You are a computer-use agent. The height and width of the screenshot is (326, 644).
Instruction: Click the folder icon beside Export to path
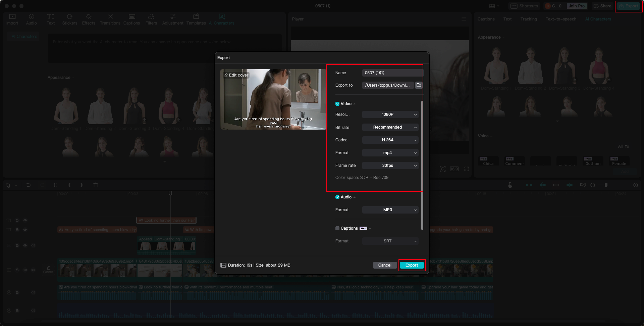pos(419,85)
